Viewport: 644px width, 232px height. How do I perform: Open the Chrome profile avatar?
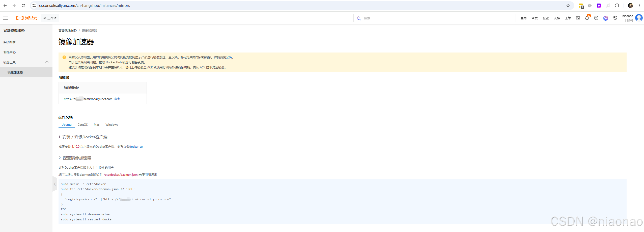click(631, 6)
